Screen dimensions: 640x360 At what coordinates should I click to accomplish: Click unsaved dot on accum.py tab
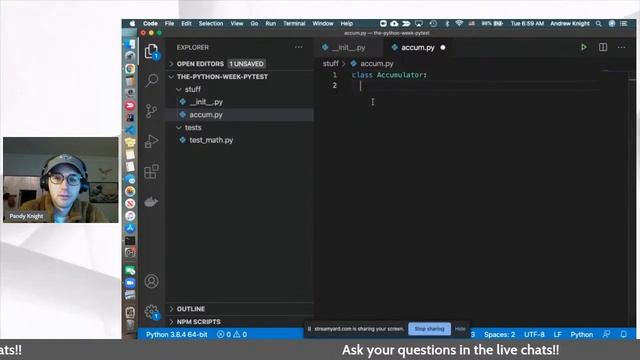tap(443, 47)
